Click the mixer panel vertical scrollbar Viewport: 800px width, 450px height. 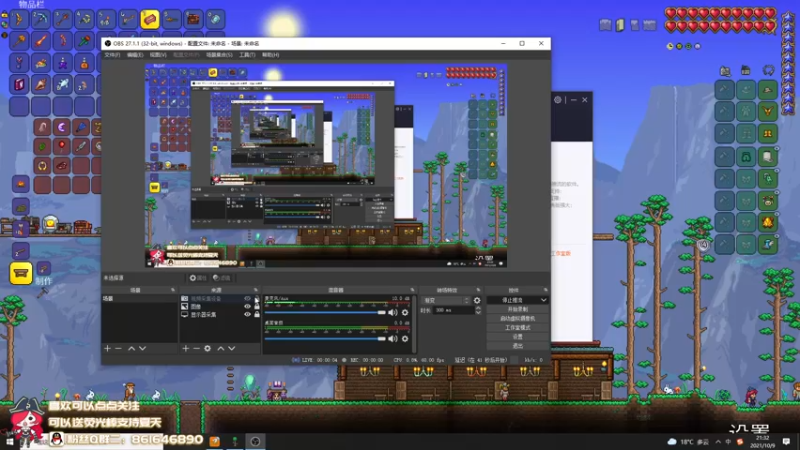coord(414,324)
